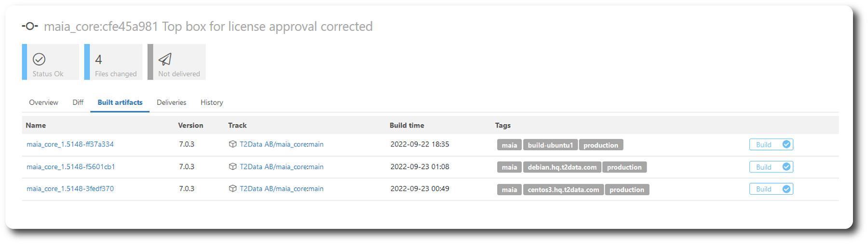Open artifact maia_core_1.5148-f5601cb1 link
This screenshot has width=868, height=244.
tap(71, 166)
